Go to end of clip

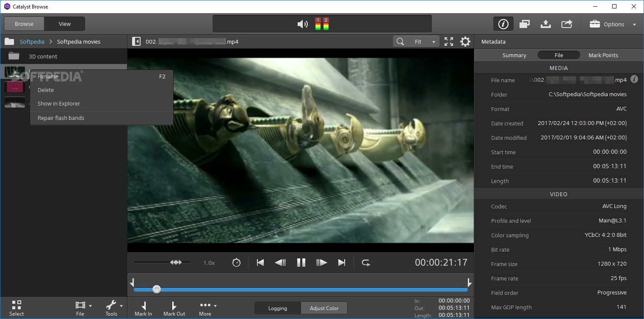coord(342,263)
